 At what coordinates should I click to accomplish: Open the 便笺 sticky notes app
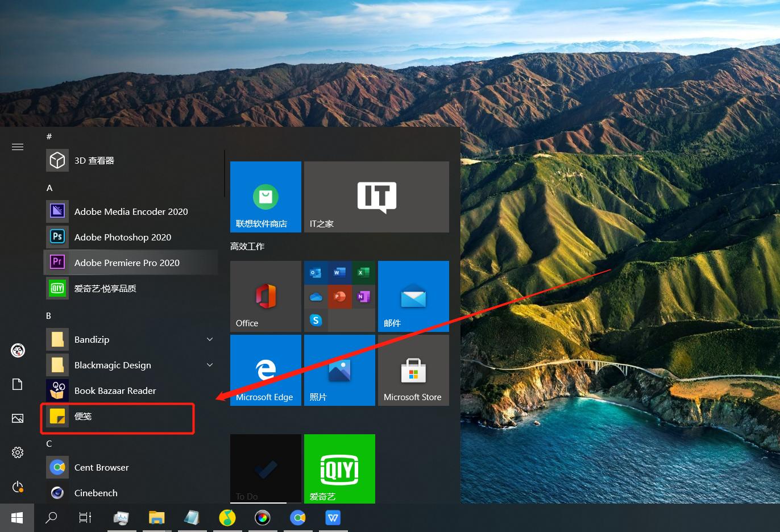tap(83, 417)
